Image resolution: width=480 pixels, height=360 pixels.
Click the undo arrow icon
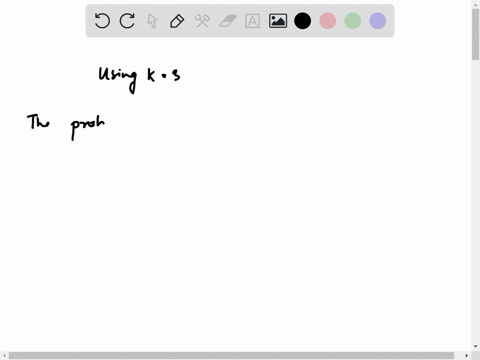tap(102, 21)
